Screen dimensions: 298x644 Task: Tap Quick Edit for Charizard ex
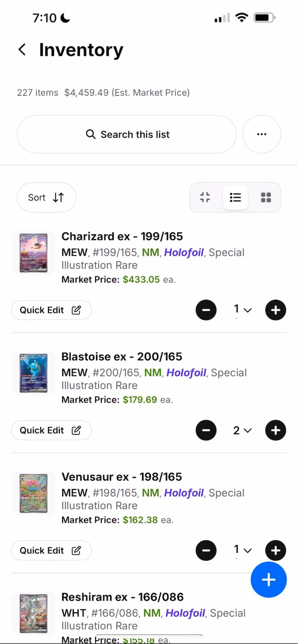(51, 310)
